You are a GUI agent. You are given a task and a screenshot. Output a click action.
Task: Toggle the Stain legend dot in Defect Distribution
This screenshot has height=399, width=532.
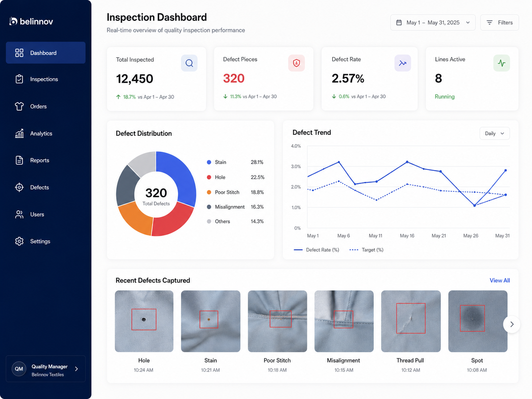click(209, 162)
